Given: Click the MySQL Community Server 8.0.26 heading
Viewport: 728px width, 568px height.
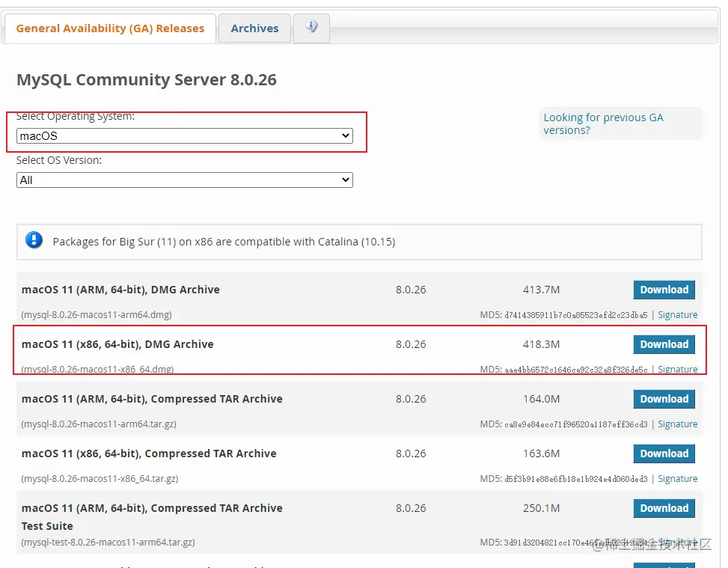Looking at the screenshot, I should click(x=146, y=79).
